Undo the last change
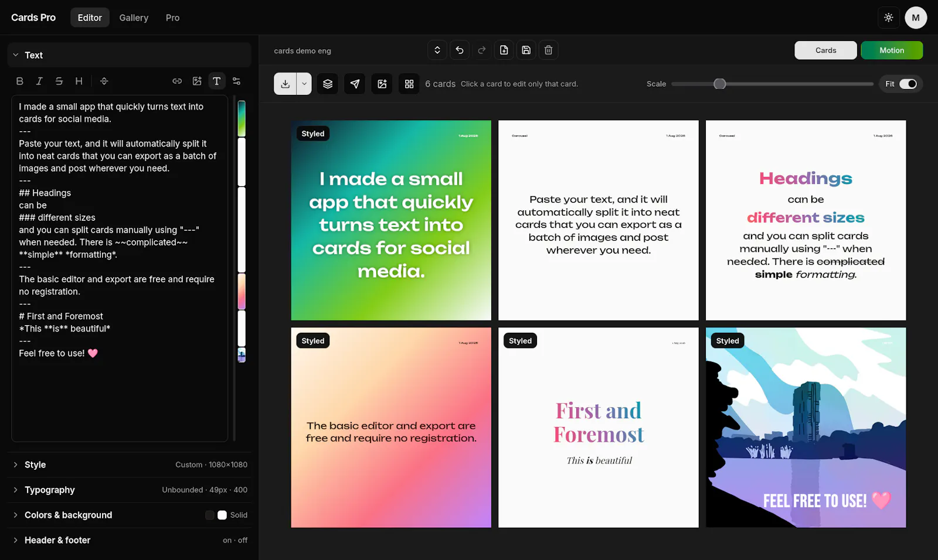 coord(460,50)
